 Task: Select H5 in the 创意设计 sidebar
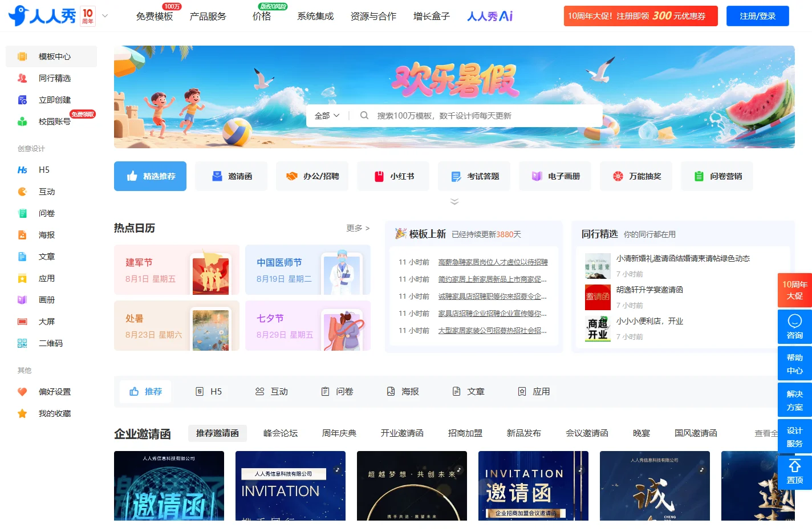coord(51,170)
